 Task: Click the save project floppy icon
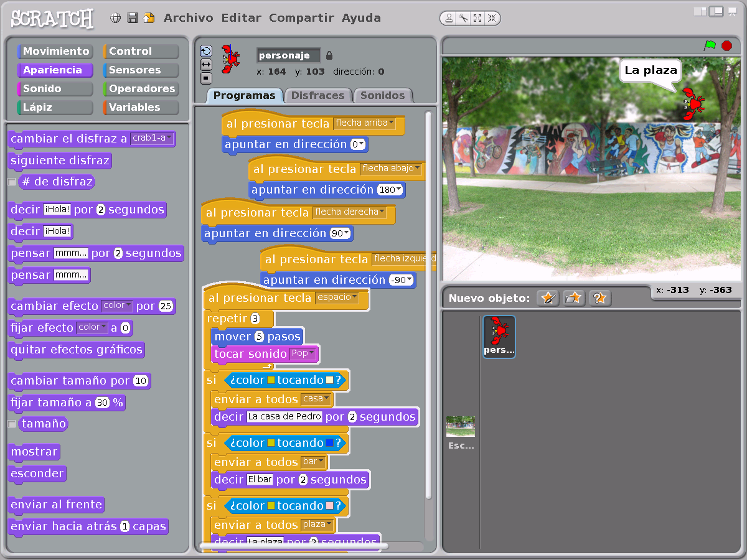(x=132, y=18)
